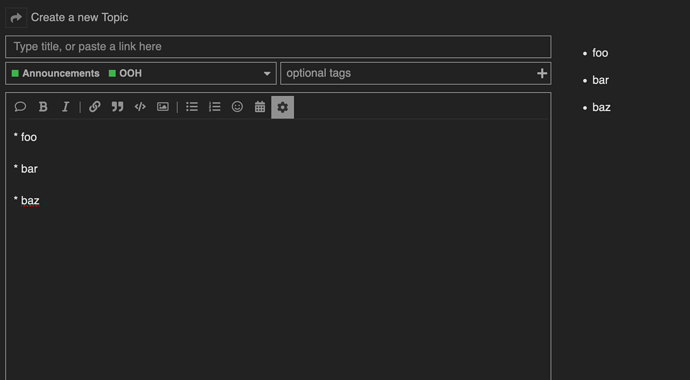This screenshot has height=380, width=690.
Task: Click the reply-arrow icon beside Create a new Topic
Action: (x=16, y=18)
